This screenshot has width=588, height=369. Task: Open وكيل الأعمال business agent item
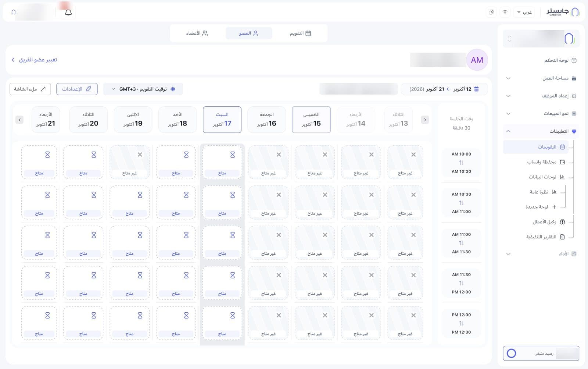pos(549,222)
